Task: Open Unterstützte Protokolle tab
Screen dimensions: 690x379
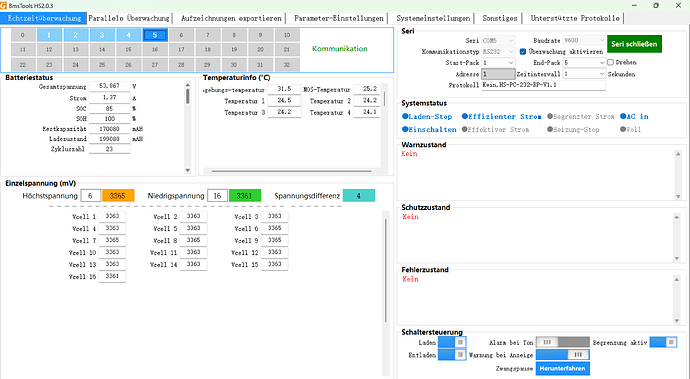Action: point(575,18)
